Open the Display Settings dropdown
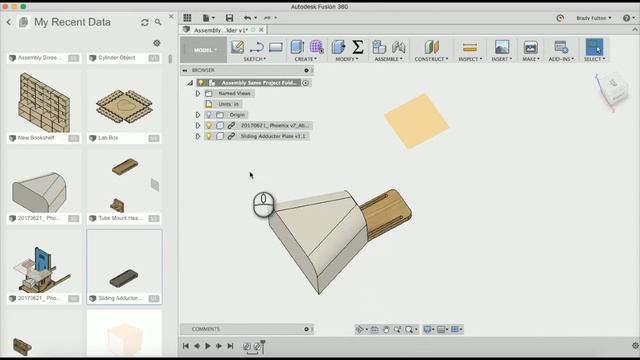 pyautogui.click(x=429, y=329)
